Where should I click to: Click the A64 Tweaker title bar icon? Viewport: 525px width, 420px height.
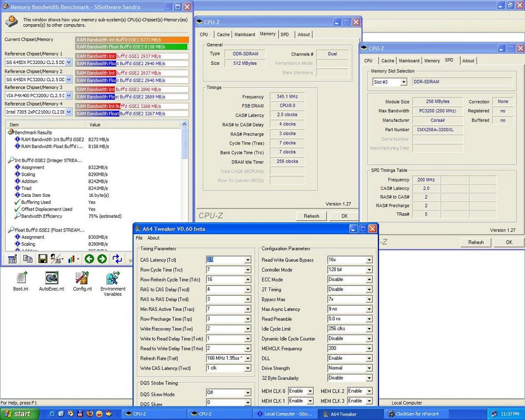(137, 228)
